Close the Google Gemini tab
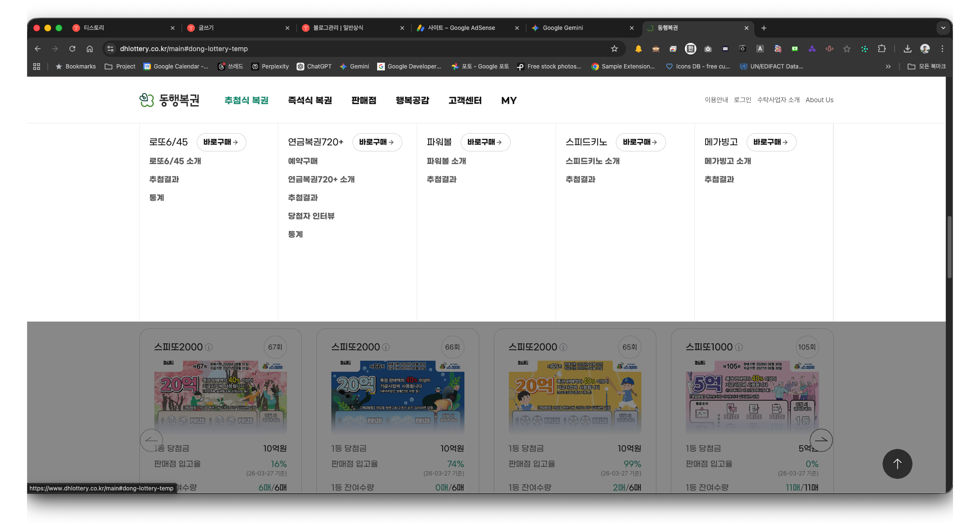 pos(632,28)
